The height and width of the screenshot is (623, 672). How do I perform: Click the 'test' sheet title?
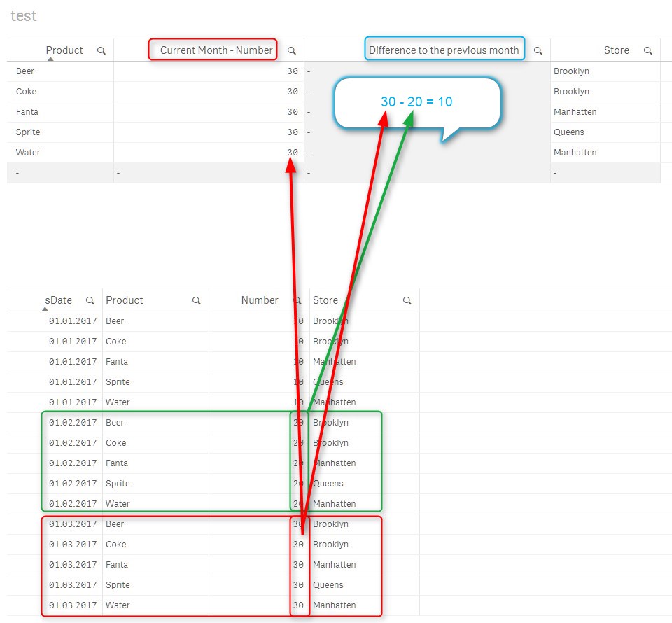[x=24, y=16]
